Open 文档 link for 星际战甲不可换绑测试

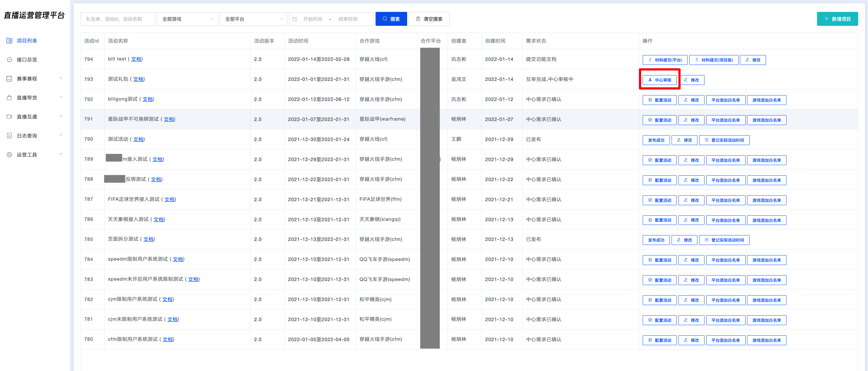169,119
